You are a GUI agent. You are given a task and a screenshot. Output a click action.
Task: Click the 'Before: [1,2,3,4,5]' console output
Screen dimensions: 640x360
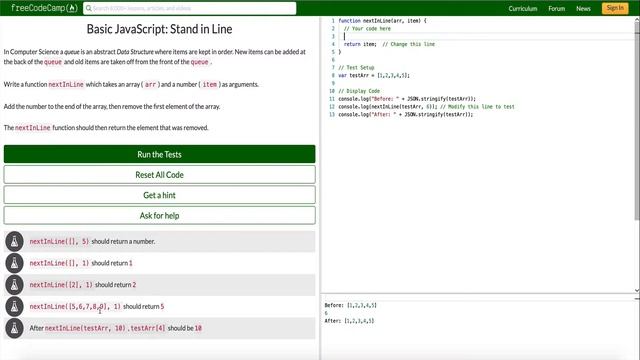pos(351,305)
